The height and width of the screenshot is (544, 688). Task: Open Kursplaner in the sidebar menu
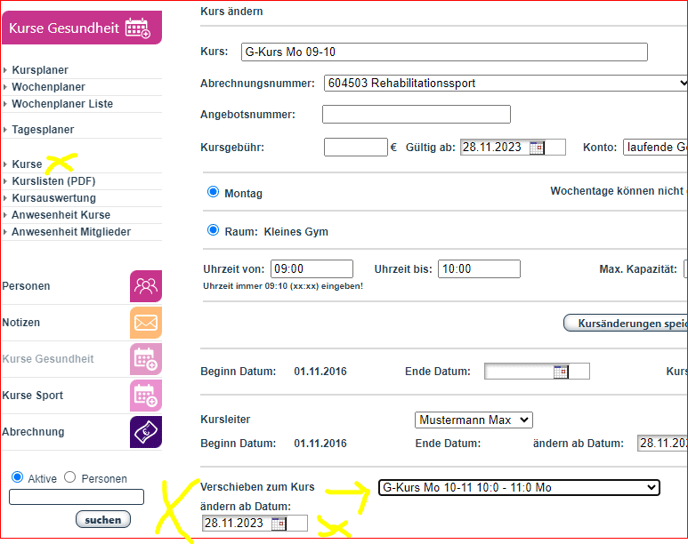click(x=40, y=70)
